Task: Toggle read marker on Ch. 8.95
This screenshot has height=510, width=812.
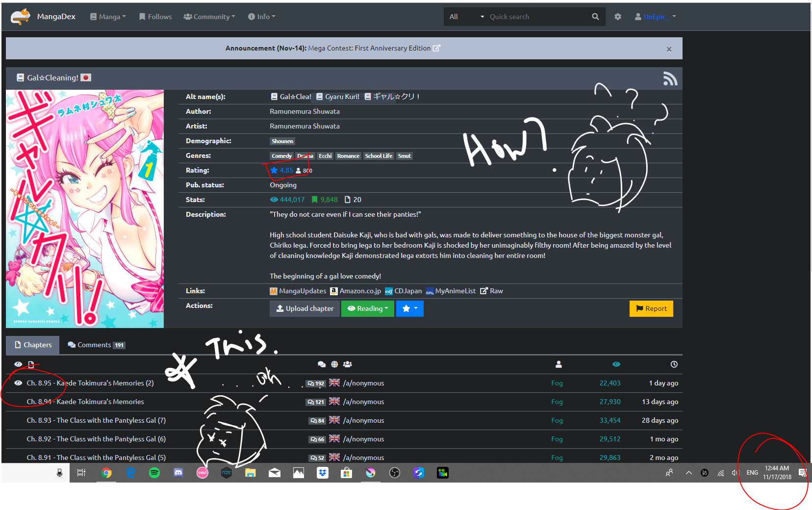Action: click(18, 383)
